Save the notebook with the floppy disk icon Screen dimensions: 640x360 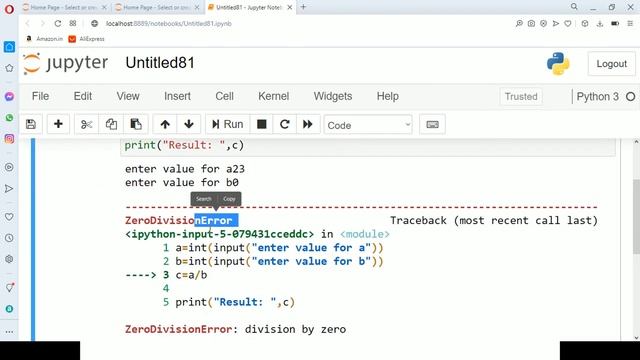click(x=31, y=124)
